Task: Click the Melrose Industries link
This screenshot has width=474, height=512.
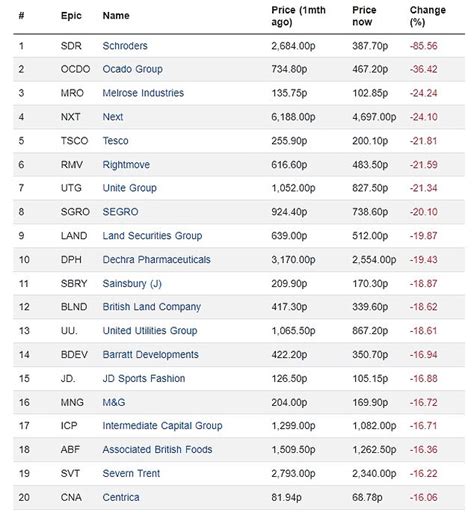Action: (143, 93)
